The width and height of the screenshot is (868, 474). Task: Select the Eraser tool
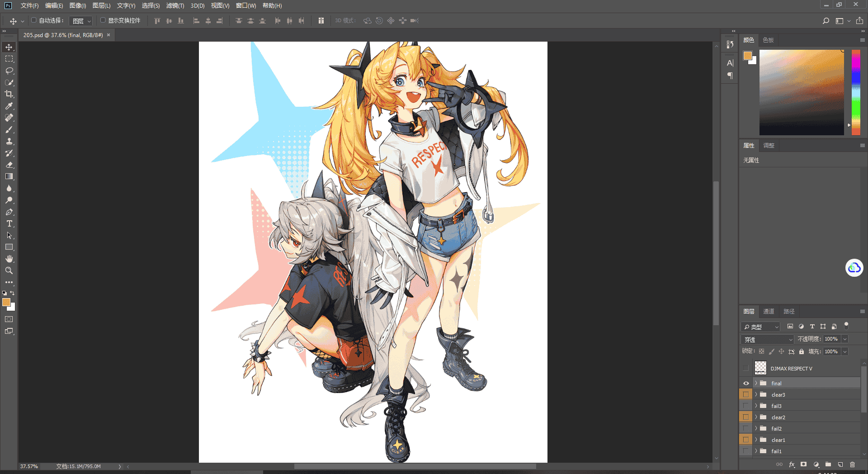pos(9,165)
